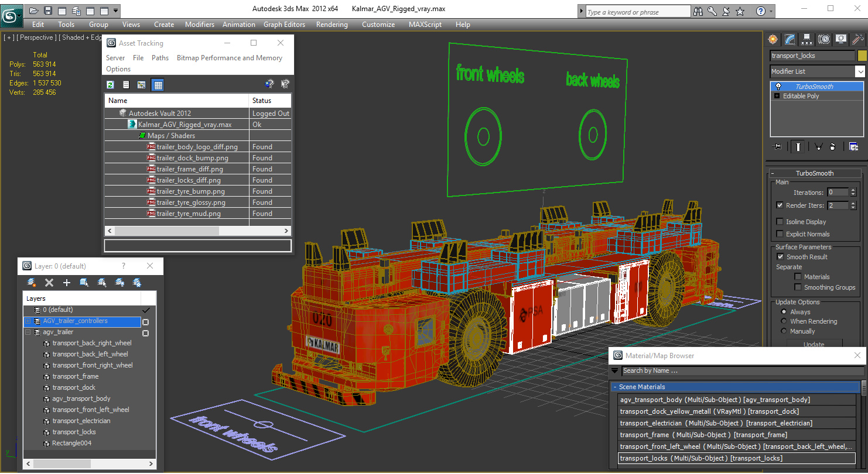
Task: Click the Status column header in Asset Tracking
Action: coord(270,101)
